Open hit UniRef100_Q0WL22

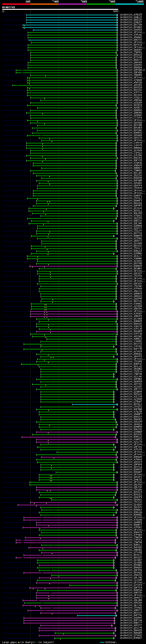[x=131, y=17]
